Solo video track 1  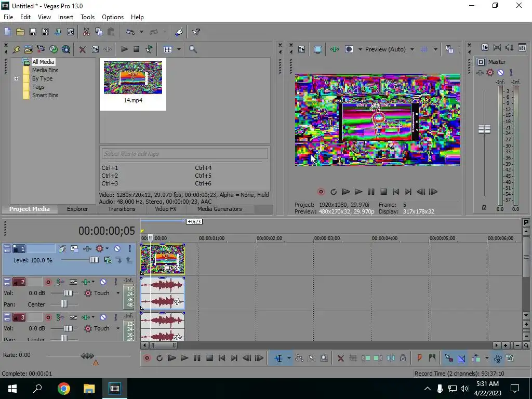[x=129, y=249]
